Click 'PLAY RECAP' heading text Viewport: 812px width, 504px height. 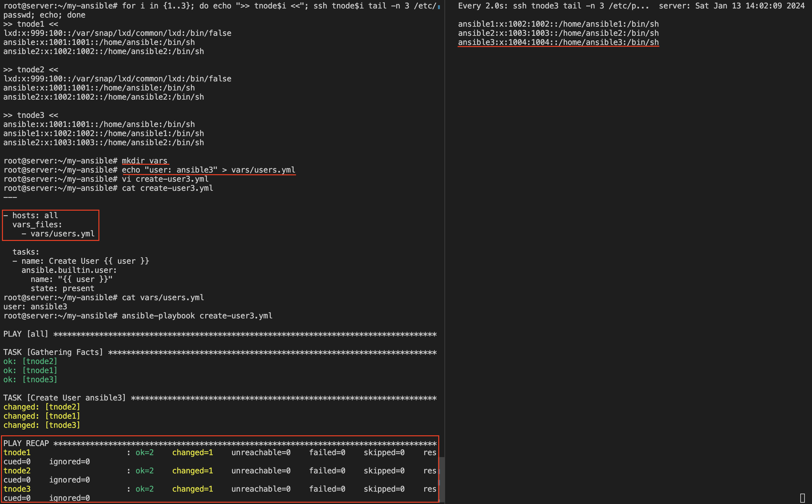coord(26,443)
